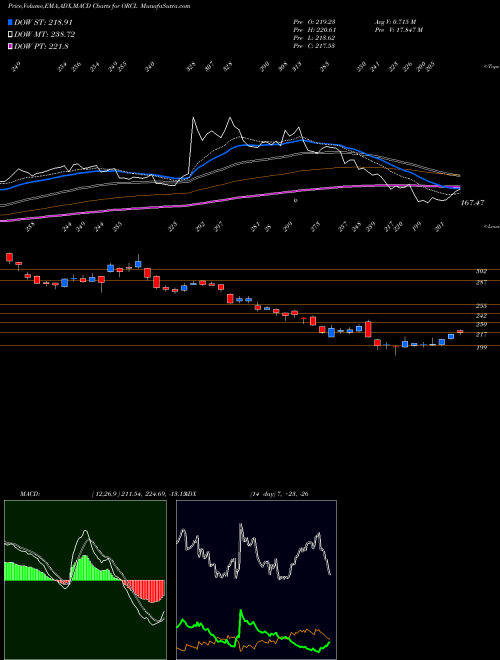
Task: Click the 255 price level label
Action: pyautogui.click(x=481, y=306)
